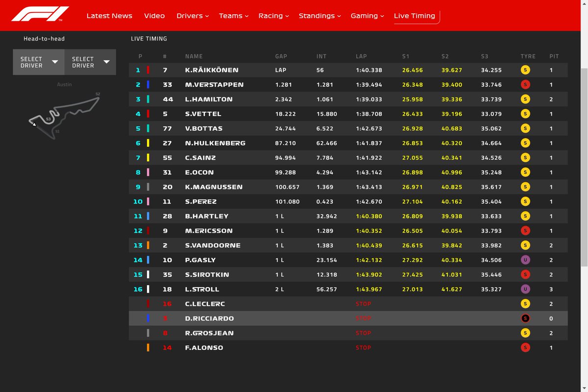The width and height of the screenshot is (588, 392).
Task: Click Grosjean's red STOP status
Action: click(x=364, y=333)
